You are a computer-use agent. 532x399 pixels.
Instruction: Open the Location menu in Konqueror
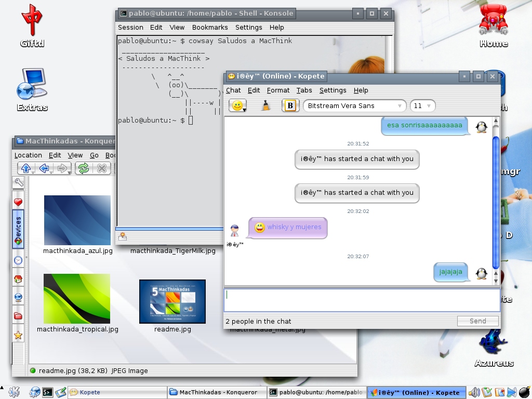[x=28, y=155]
